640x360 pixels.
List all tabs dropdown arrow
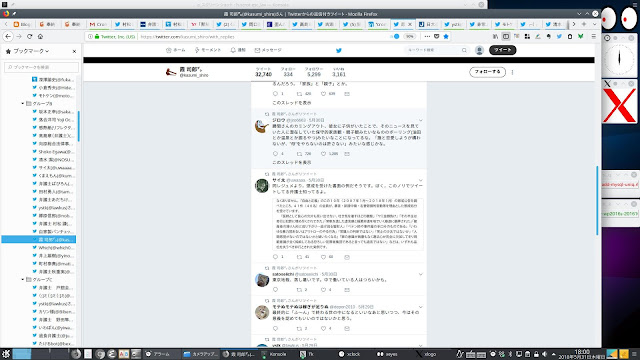pyautogui.click(x=594, y=24)
